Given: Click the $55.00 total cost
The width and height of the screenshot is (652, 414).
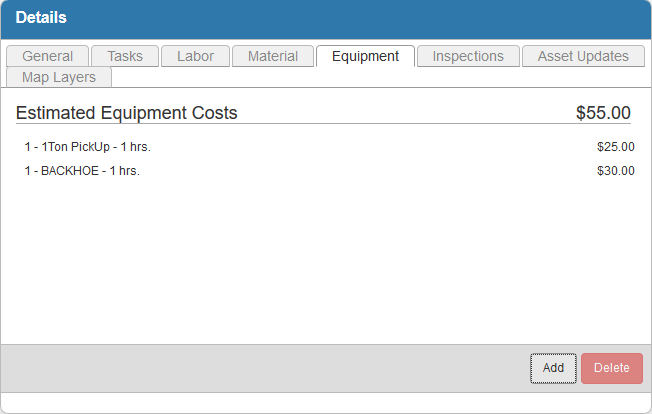Looking at the screenshot, I should (603, 113).
